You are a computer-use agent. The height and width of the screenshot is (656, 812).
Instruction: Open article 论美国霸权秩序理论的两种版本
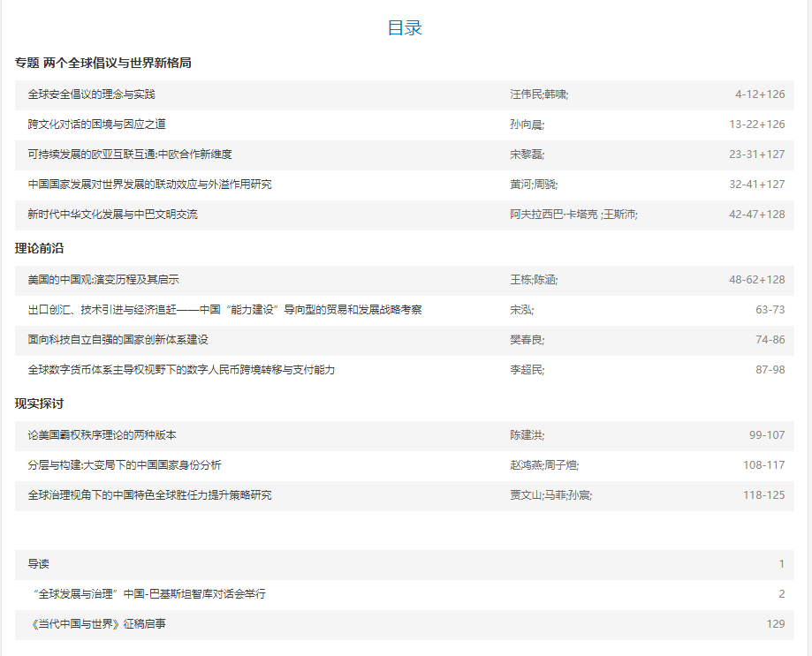(x=102, y=435)
